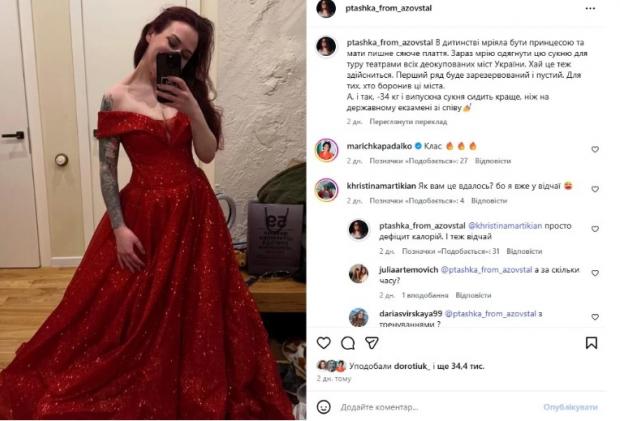
Task: Open marichkapadalko's avatar thumbnail
Action: 326,150
